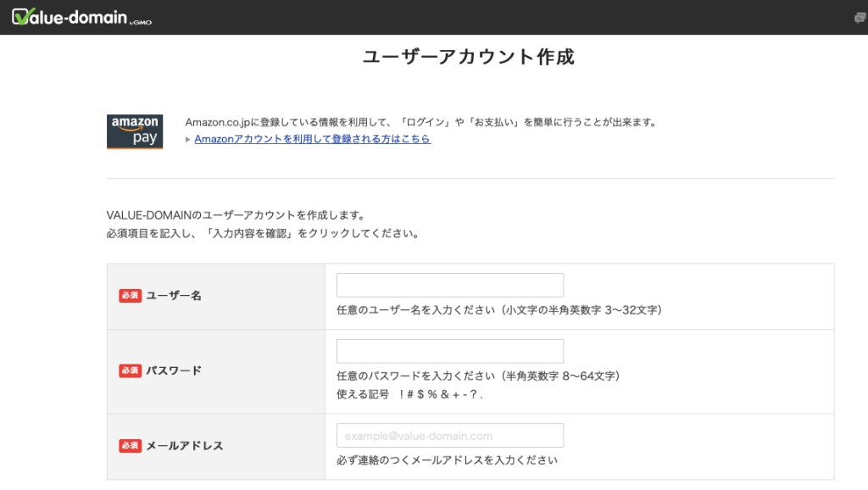Image resolution: width=868 pixels, height=490 pixels.
Task: Focus the パスワード input field
Action: [x=450, y=351]
